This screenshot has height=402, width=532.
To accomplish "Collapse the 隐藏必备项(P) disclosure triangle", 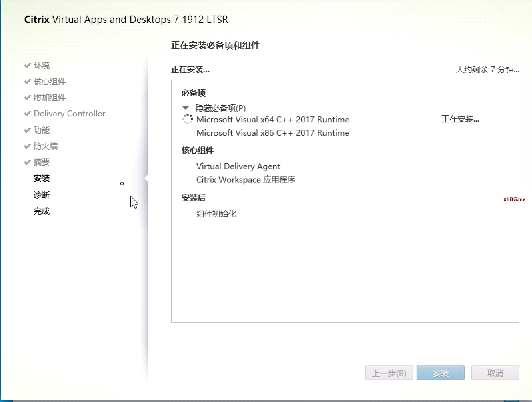I will click(185, 108).
